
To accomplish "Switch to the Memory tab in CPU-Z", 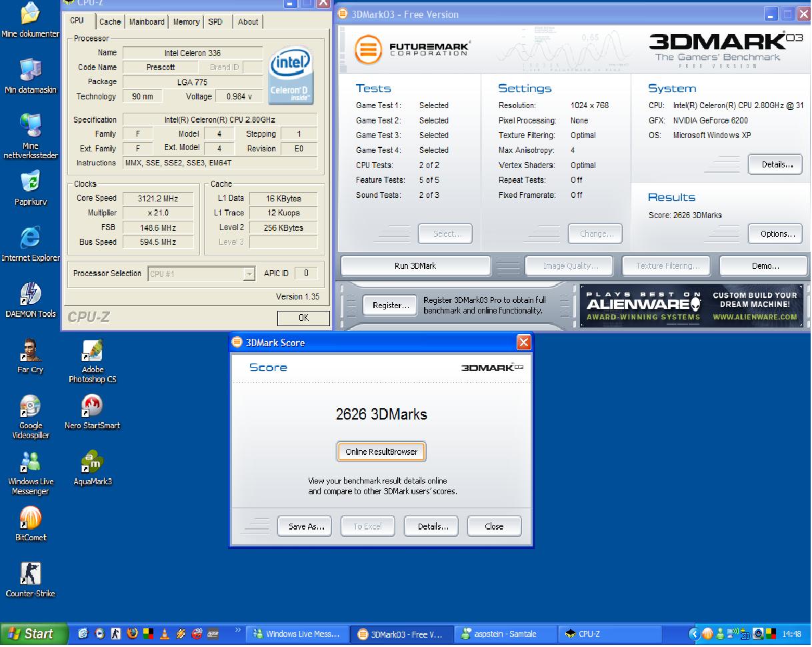I will coord(186,21).
